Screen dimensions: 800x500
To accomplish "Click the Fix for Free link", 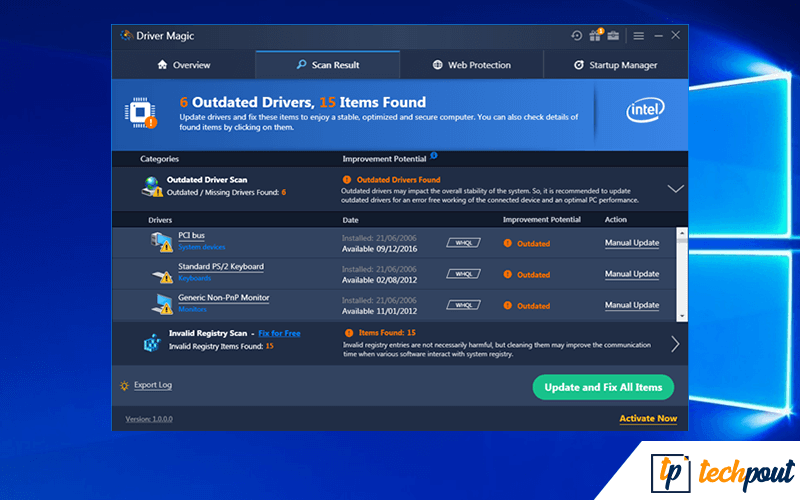I will [279, 333].
